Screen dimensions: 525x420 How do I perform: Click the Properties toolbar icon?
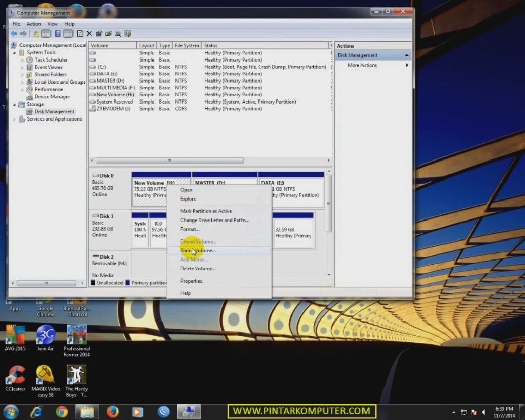click(x=99, y=34)
